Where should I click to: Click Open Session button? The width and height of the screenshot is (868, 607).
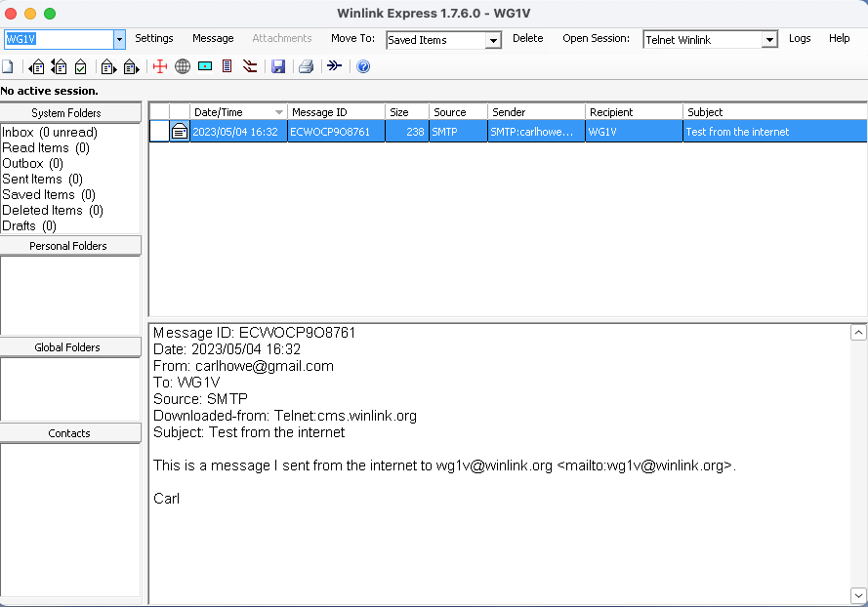596,39
